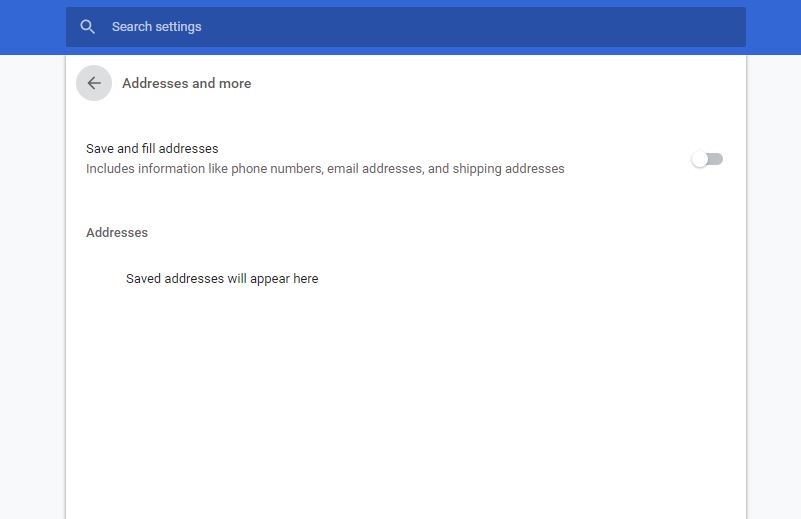Click the "Save and fill addresses" label
801x519 pixels.
point(152,149)
